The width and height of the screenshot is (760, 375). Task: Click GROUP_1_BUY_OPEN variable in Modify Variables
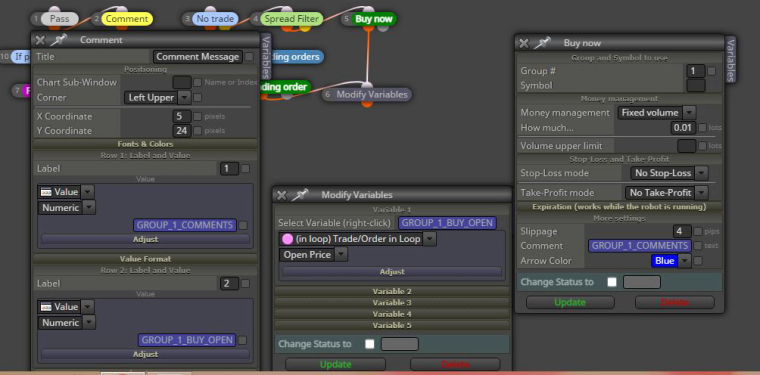pyautogui.click(x=447, y=223)
